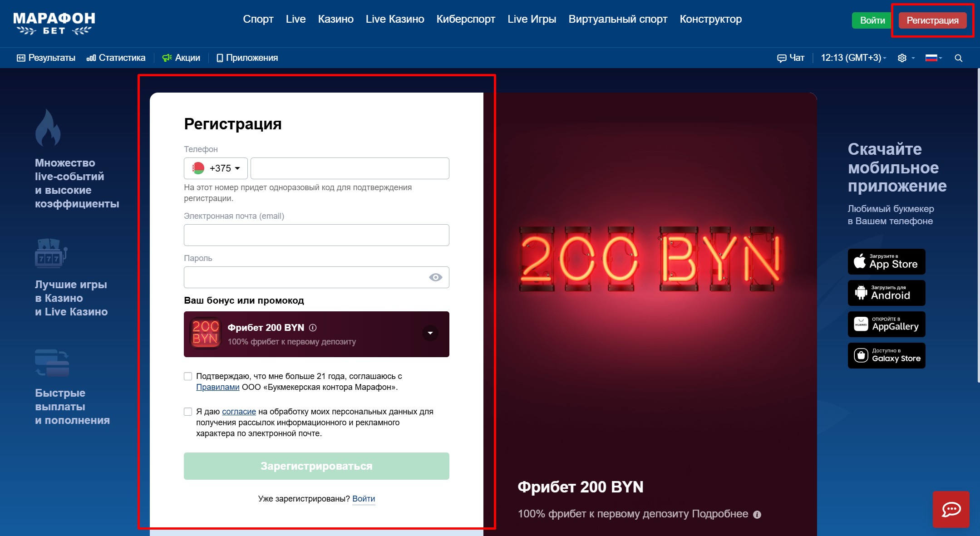Viewport: 980px width, 536px height.
Task: Click the search magnifier icon
Action: coord(959,58)
